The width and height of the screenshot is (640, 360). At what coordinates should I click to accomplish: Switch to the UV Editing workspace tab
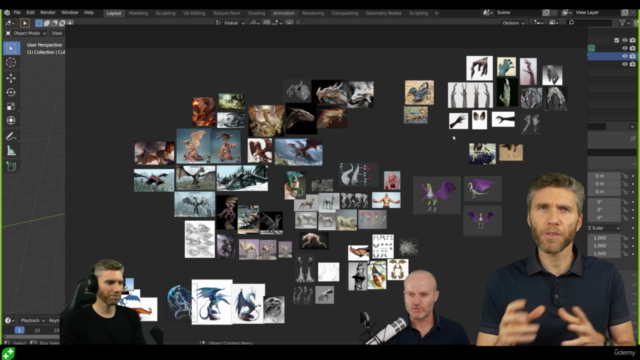coord(194,13)
